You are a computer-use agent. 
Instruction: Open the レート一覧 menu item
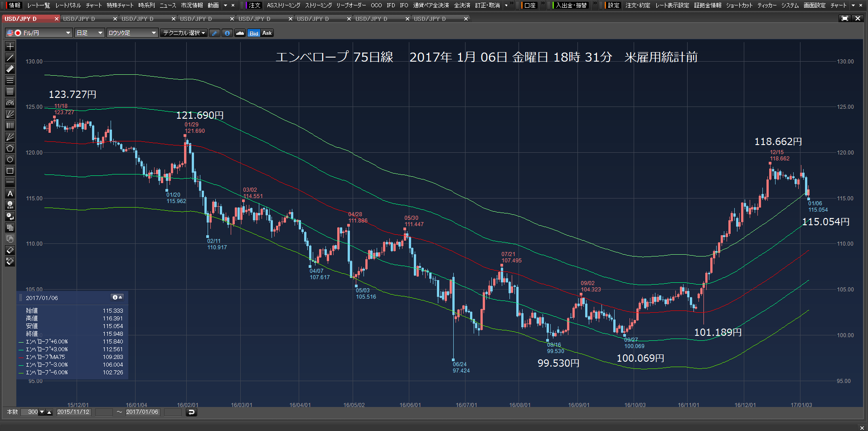[x=39, y=5]
